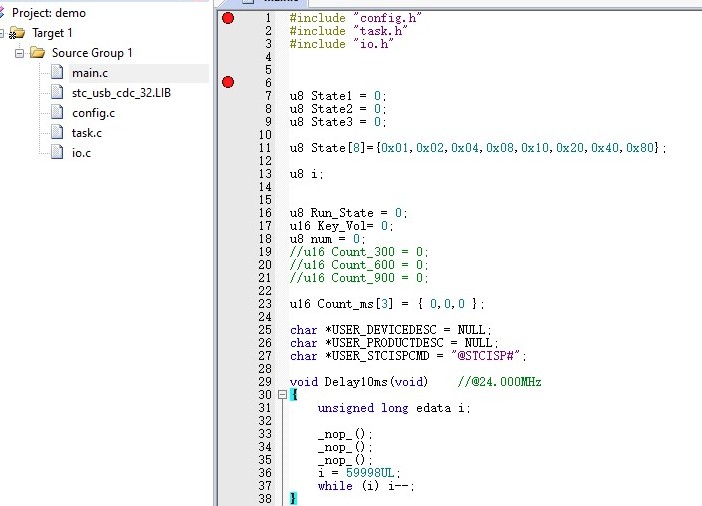Viewport: 702px width, 506px height.
Task: Click the Source Group 1 folder icon
Action: pos(38,53)
